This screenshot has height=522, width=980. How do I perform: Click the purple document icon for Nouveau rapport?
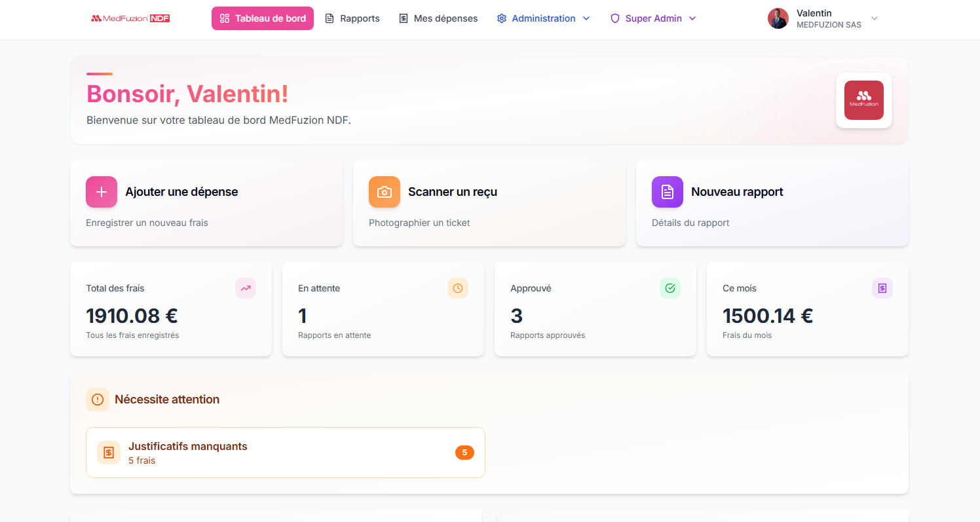pos(667,191)
